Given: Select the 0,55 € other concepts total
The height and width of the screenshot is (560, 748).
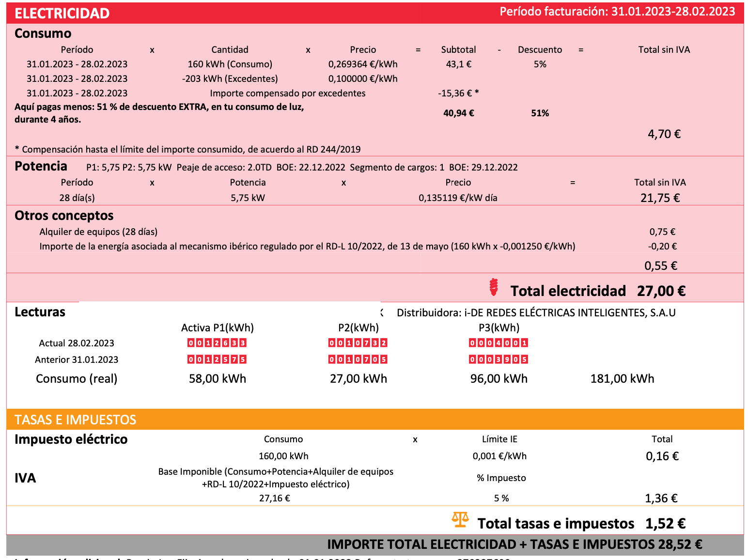Looking at the screenshot, I should pos(661,265).
